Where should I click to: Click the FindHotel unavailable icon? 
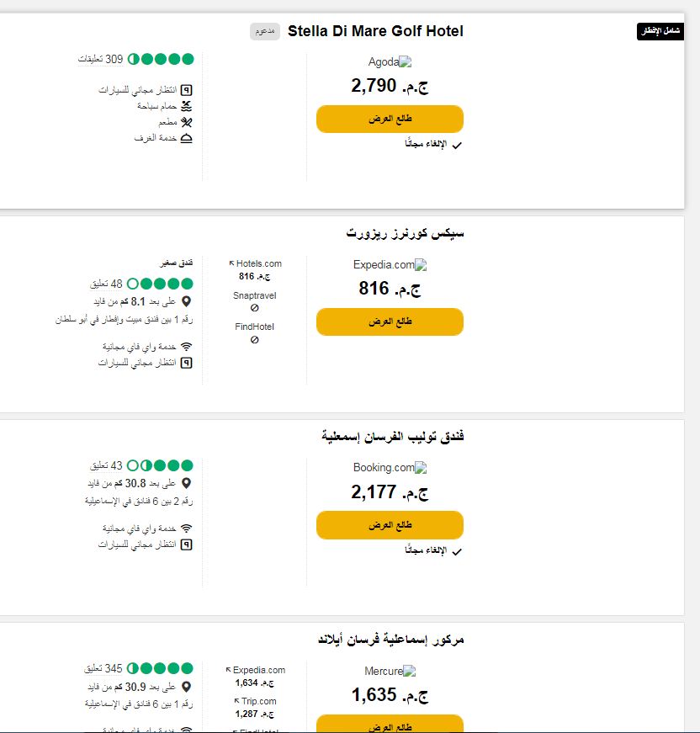(255, 340)
